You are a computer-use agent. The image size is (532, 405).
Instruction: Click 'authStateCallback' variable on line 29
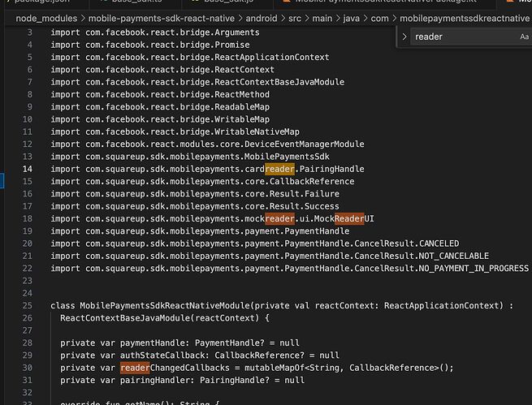click(162, 355)
